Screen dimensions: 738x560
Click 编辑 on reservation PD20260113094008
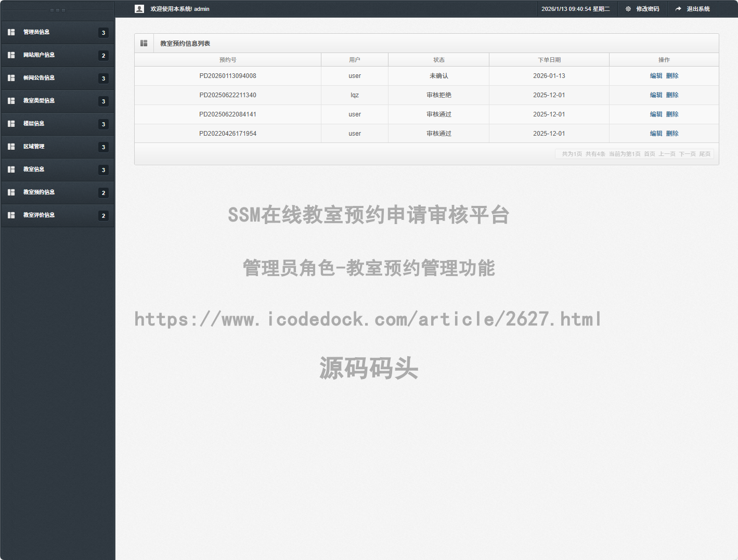pos(656,75)
